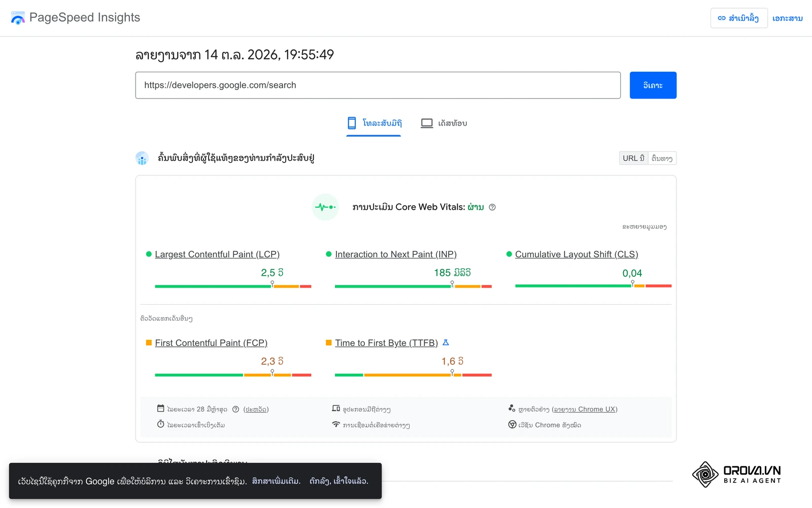Viewport: 812px width, 508px height.
Task: Click the INP distribution bar
Action: pos(413,286)
